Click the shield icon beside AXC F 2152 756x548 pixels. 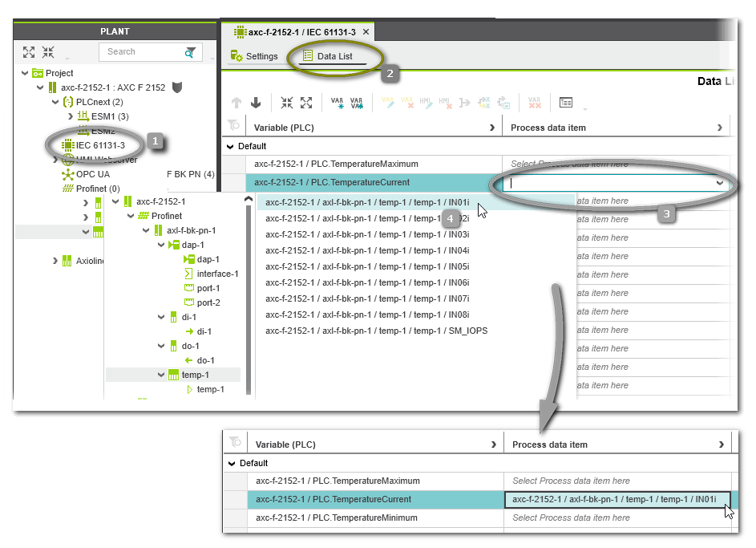tap(177, 87)
